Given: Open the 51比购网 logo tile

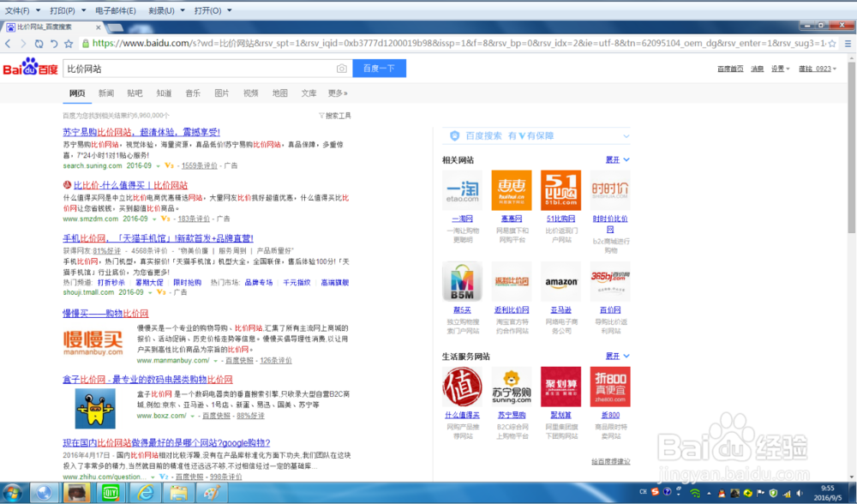Looking at the screenshot, I should [x=560, y=190].
